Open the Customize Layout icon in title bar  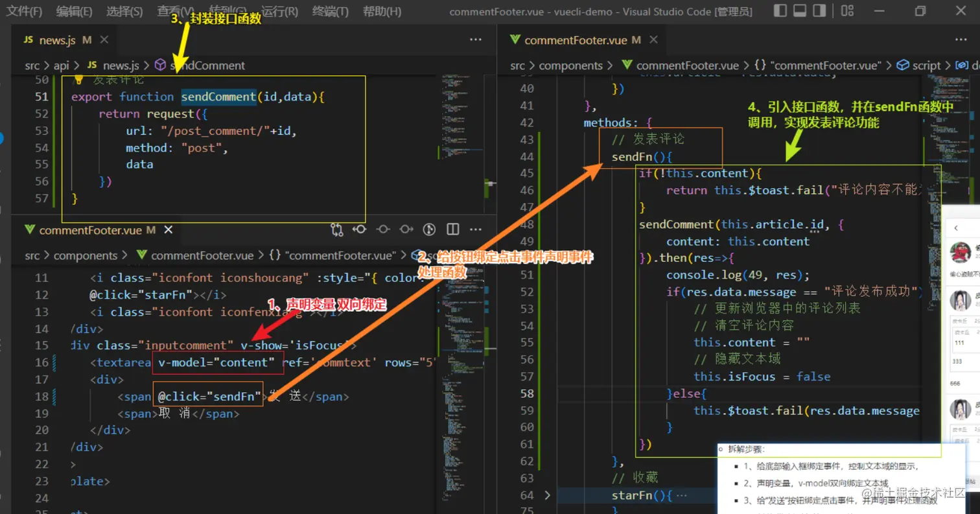847,11
